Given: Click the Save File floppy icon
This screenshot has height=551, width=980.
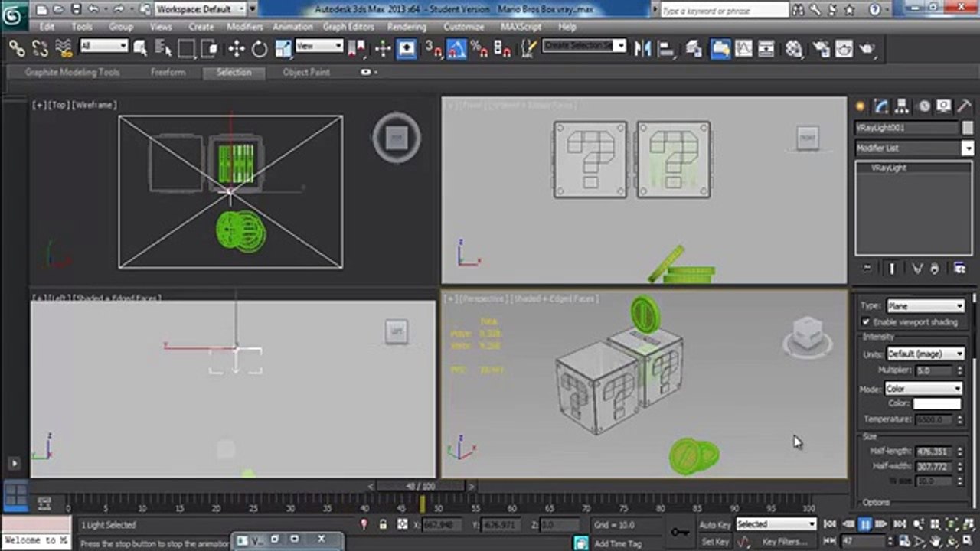Looking at the screenshot, I should coord(76,9).
